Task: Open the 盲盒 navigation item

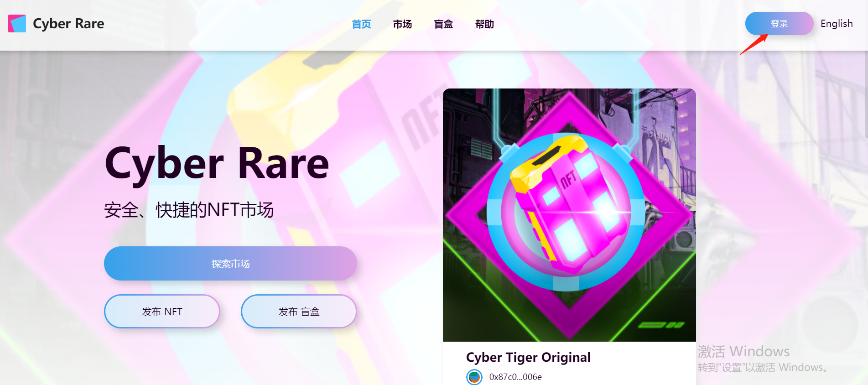Action: (443, 24)
